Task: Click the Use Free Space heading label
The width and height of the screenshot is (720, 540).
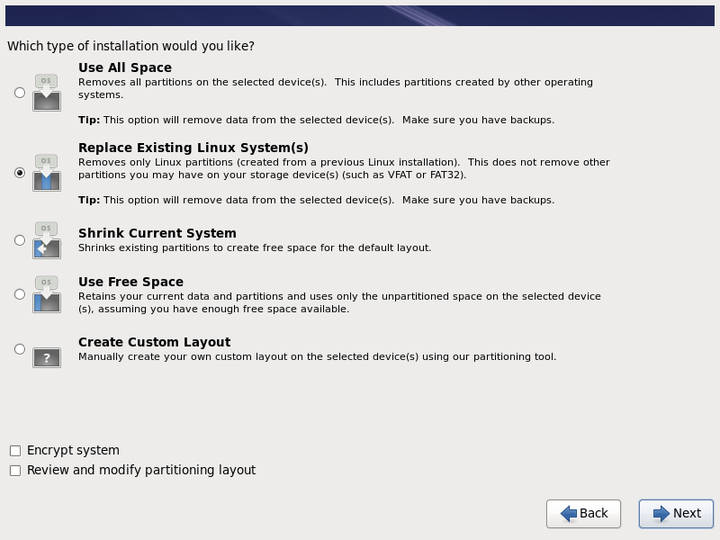Action: (131, 282)
